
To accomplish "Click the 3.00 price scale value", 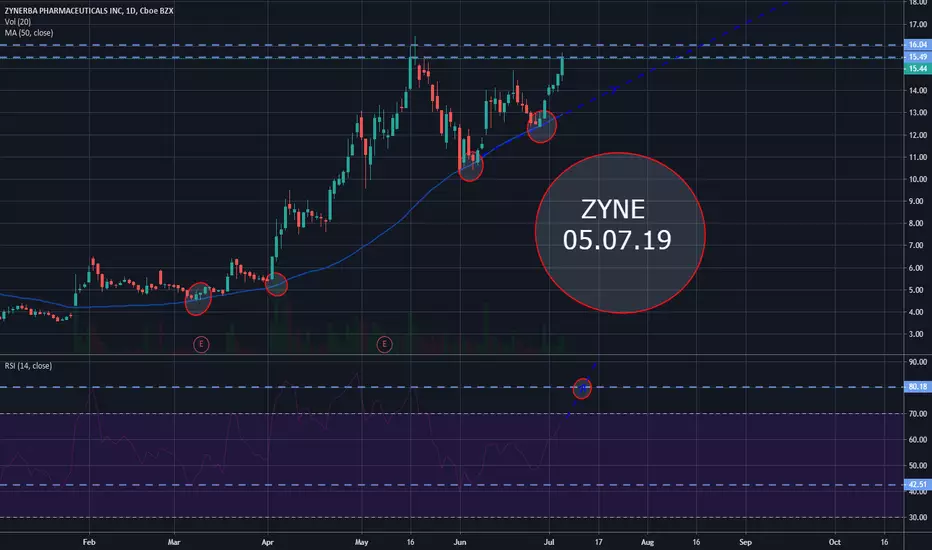I will 918,334.
